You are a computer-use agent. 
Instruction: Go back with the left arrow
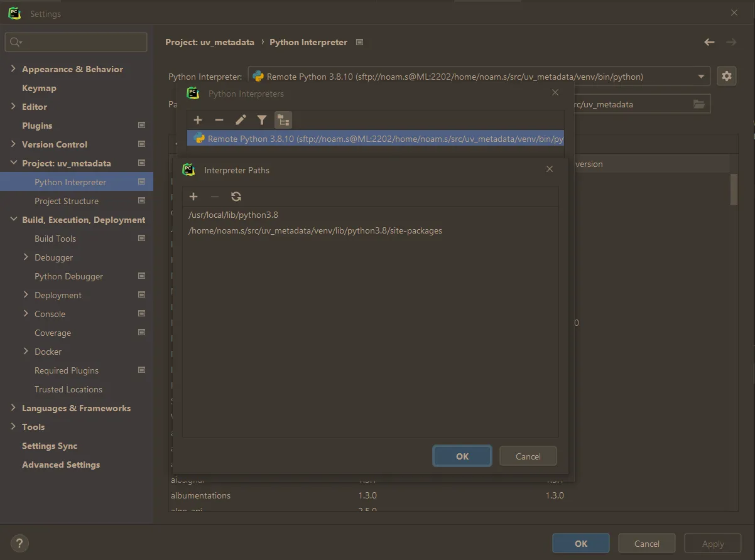point(709,42)
